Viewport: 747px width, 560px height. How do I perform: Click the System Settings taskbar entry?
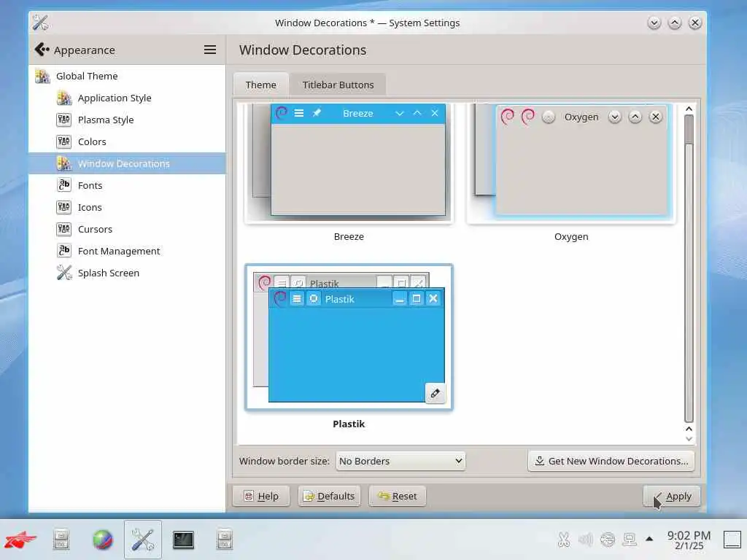[143, 540]
